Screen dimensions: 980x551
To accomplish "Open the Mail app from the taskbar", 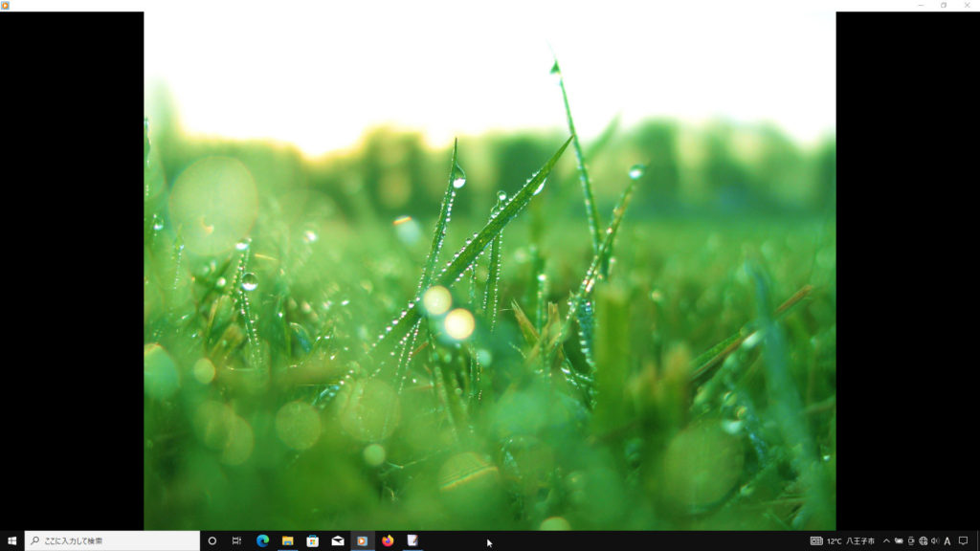I will click(338, 540).
